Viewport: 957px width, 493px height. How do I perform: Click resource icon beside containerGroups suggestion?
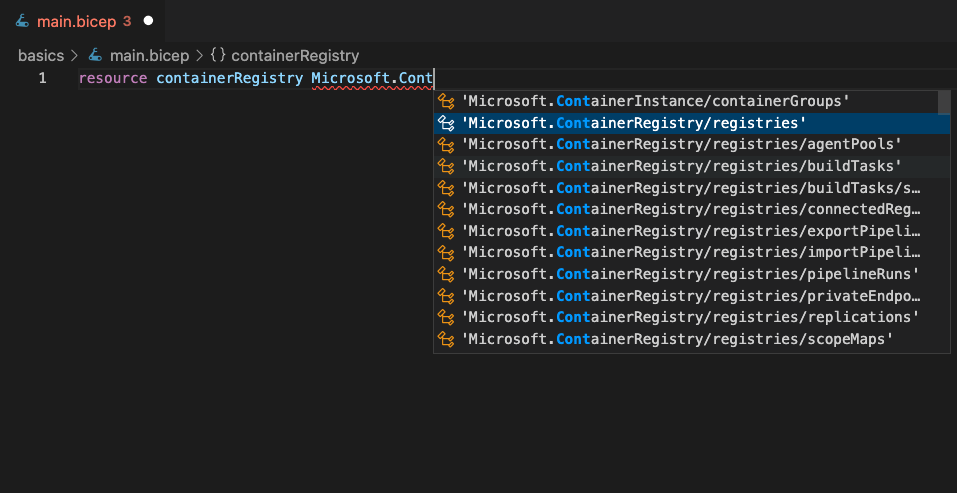447,102
